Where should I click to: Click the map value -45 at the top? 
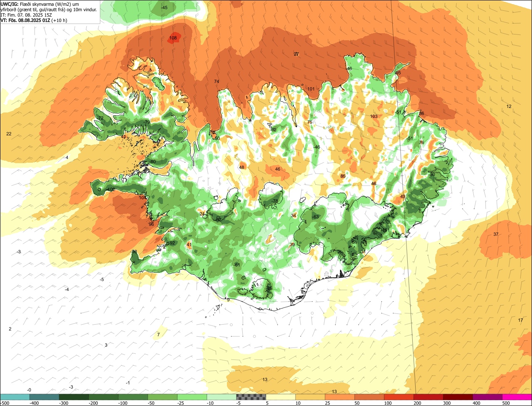pos(164,8)
